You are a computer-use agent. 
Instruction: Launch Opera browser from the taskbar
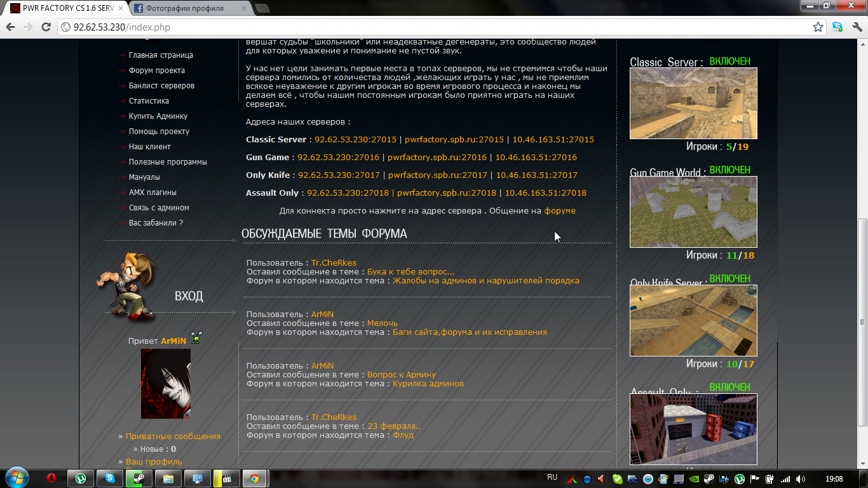[51, 478]
